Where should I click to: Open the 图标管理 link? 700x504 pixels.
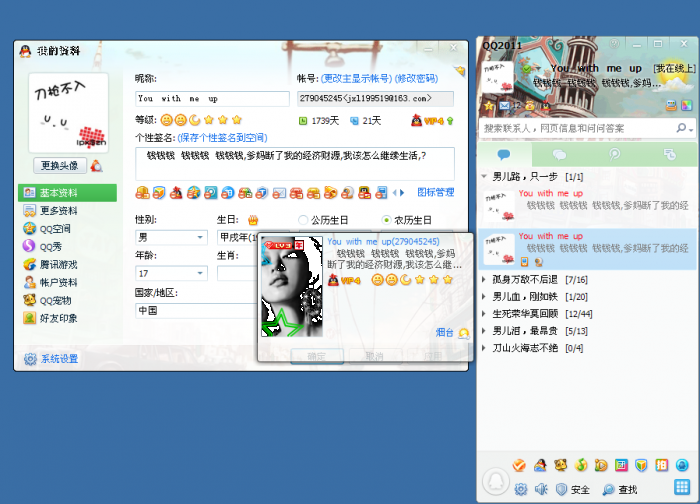tap(436, 192)
